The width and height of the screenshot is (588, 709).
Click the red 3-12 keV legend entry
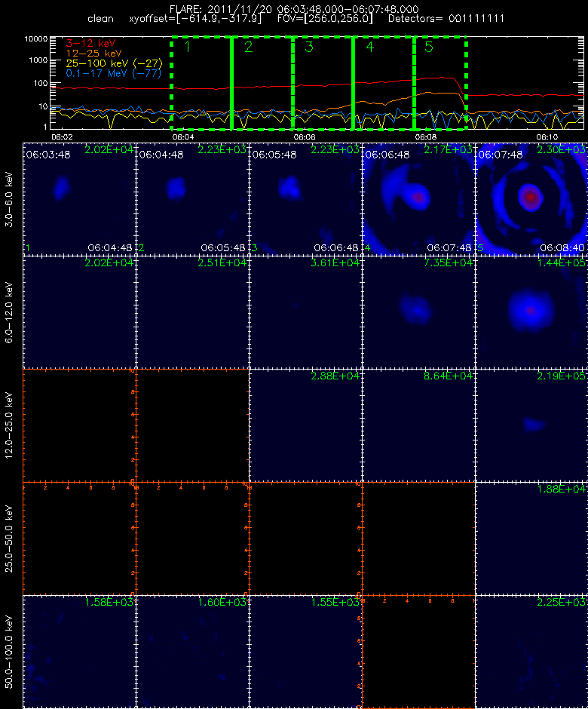coord(91,44)
